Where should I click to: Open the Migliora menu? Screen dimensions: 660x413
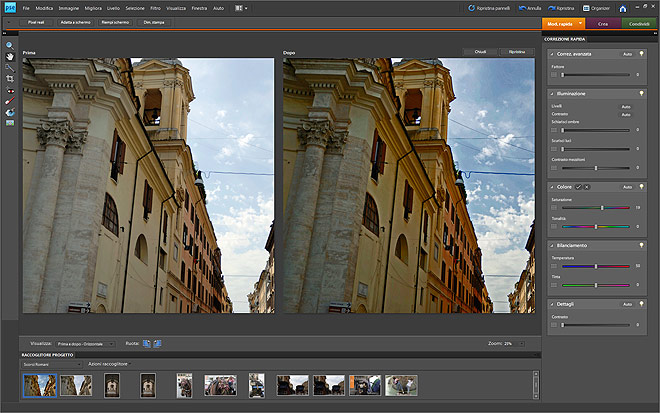[x=93, y=8]
